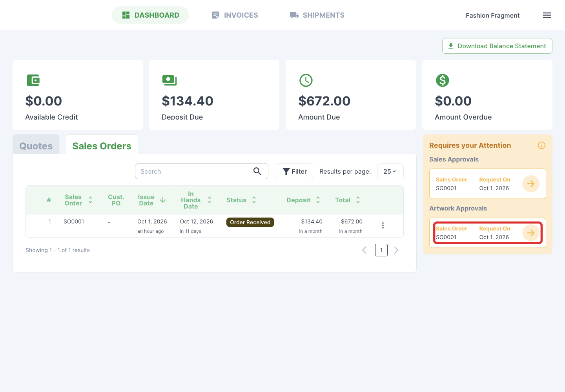Sort by Issue Date arrow
Viewport: 565px width, 392px height.
click(x=163, y=200)
